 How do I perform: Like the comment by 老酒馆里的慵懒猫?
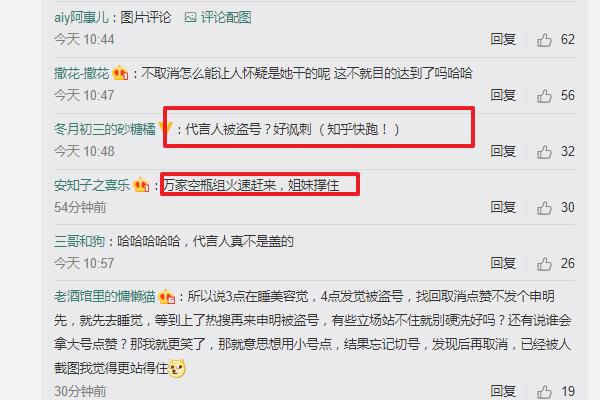click(x=544, y=392)
